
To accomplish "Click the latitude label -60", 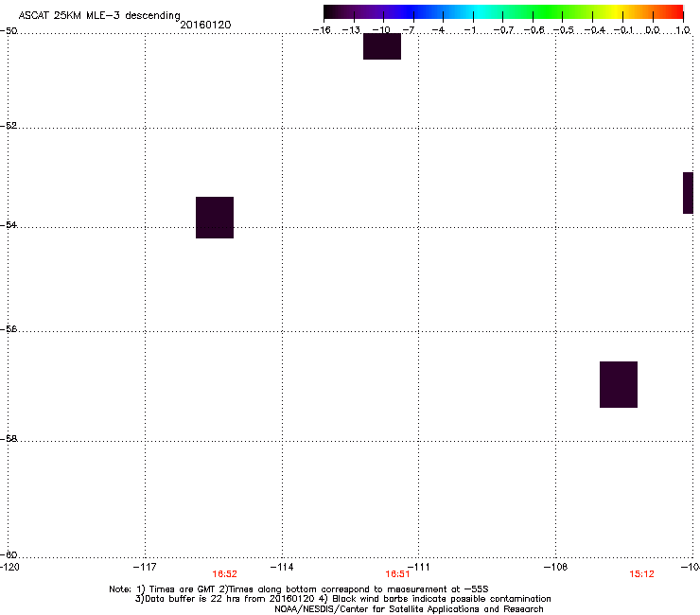I will click(9, 554).
